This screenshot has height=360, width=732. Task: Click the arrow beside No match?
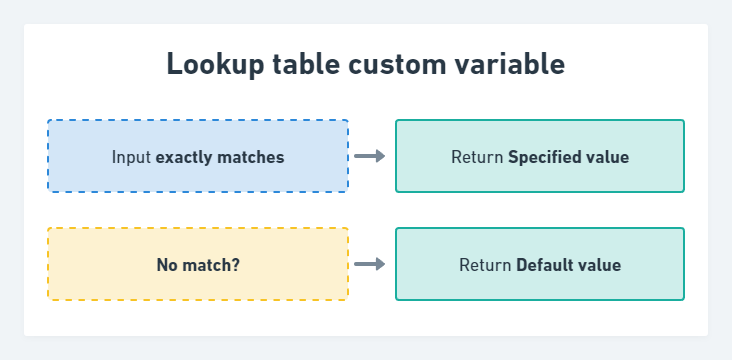[369, 264]
